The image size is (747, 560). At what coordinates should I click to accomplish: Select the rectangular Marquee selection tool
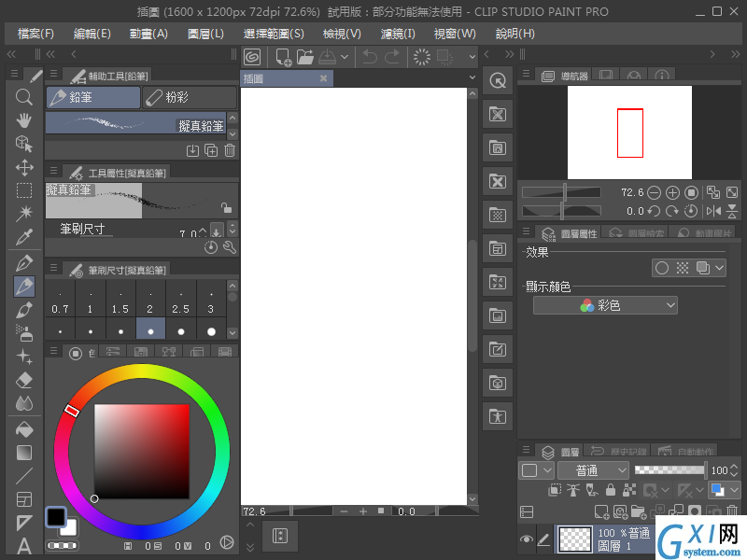[x=24, y=190]
